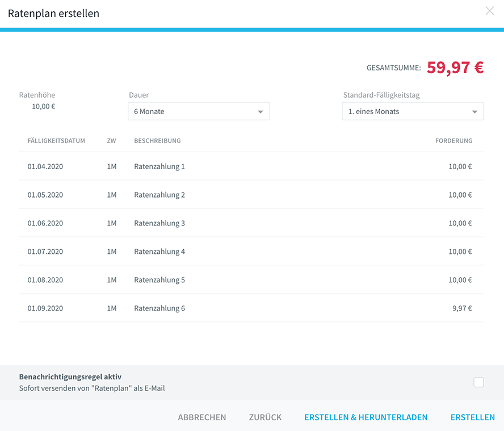Click the 1M interval for Ratenzahlung 5

112,280
